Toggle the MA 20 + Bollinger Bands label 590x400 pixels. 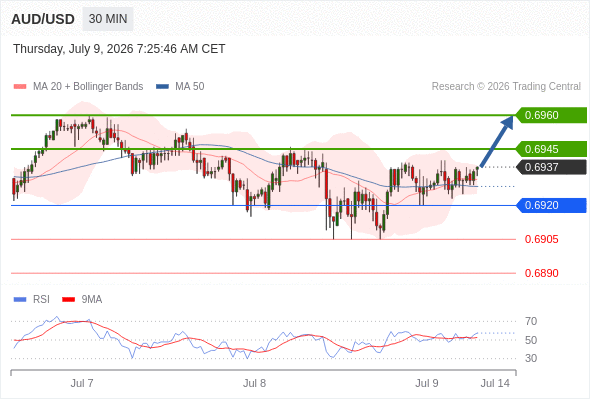point(88,87)
